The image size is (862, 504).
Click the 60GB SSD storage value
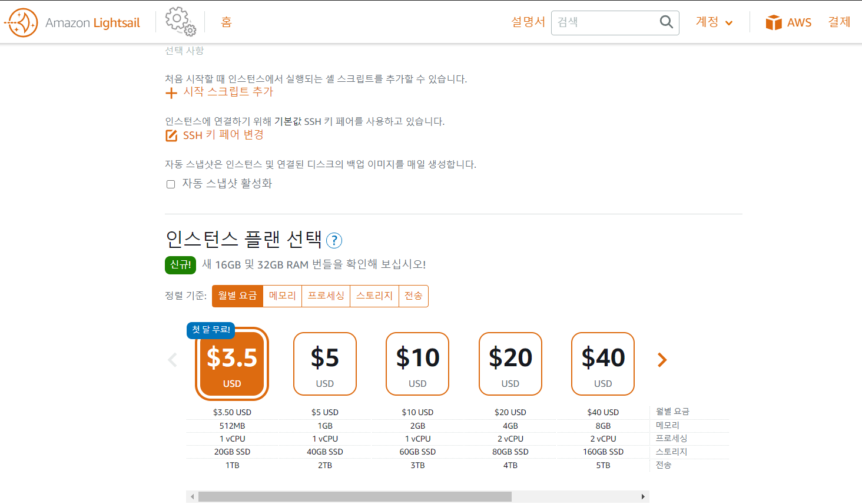[417, 452]
